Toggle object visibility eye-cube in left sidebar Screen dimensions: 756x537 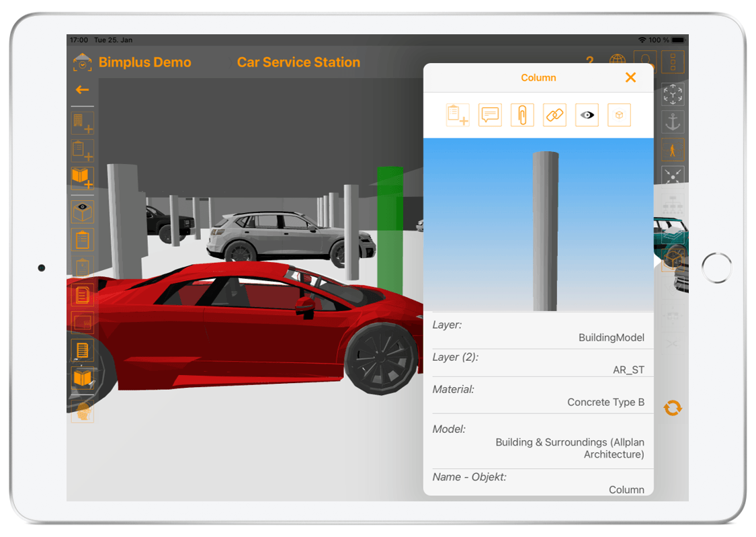tap(83, 211)
